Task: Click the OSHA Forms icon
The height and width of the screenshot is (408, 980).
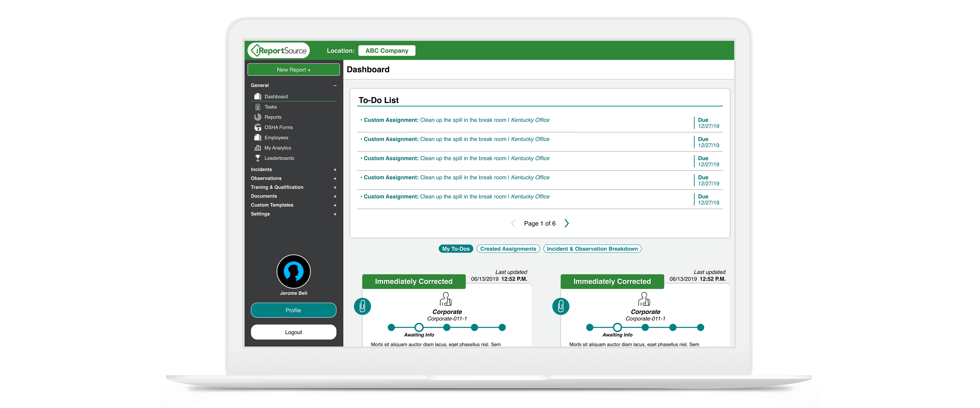Action: click(x=258, y=127)
